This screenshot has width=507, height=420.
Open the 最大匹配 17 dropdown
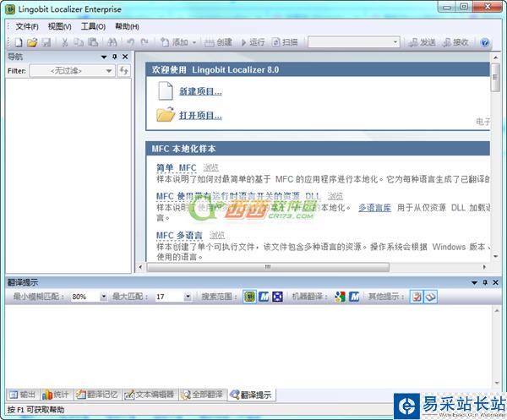coord(188,297)
